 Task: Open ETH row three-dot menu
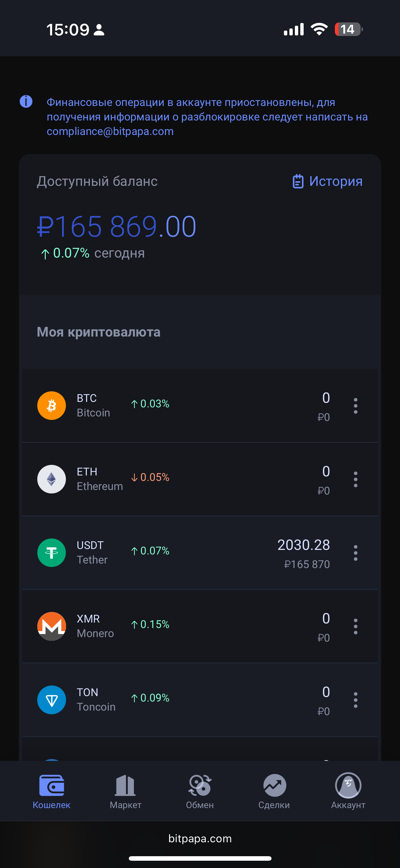coord(355,479)
